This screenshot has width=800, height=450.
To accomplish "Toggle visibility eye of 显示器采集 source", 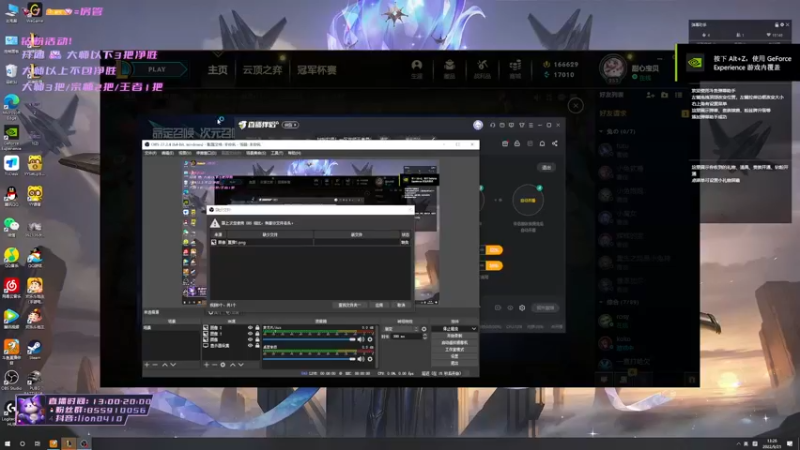I will coord(250,346).
